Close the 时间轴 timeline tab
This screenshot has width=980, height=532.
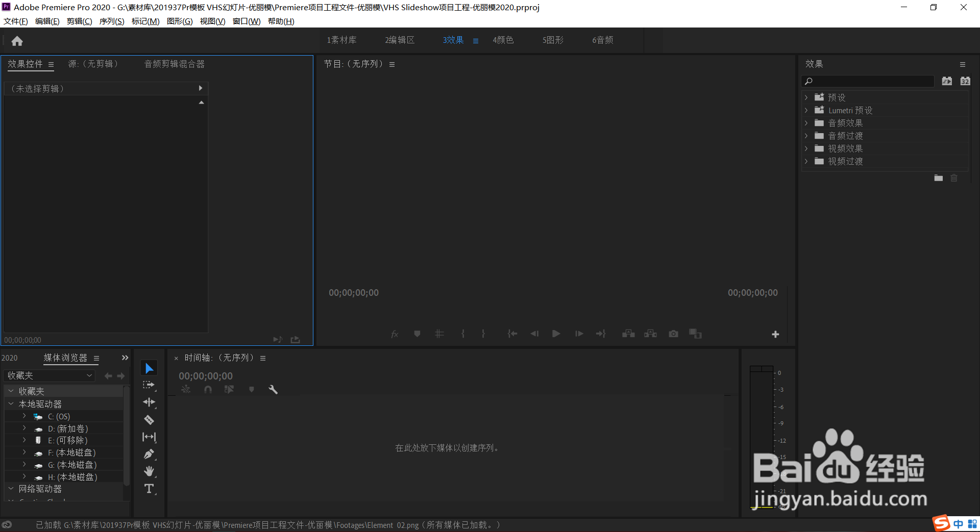pyautogui.click(x=176, y=359)
